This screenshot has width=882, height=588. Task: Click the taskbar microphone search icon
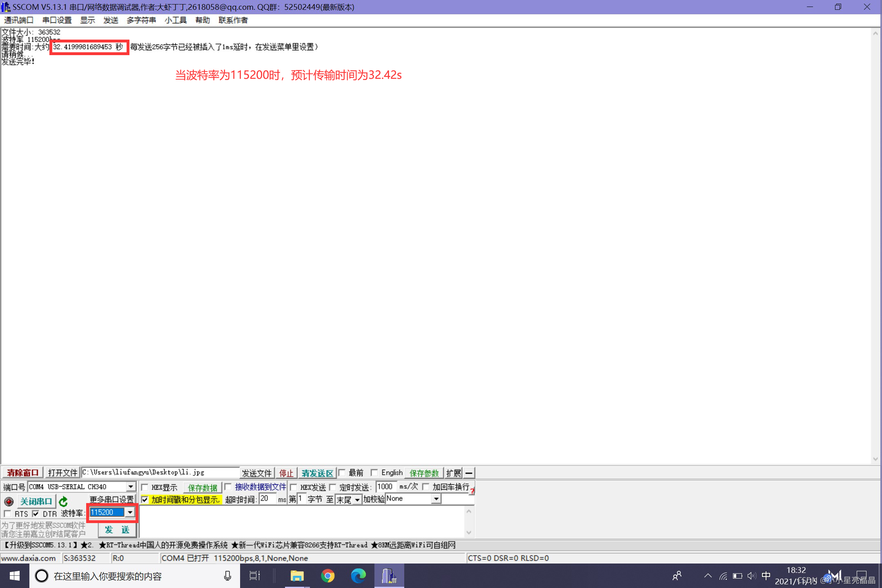(227, 576)
